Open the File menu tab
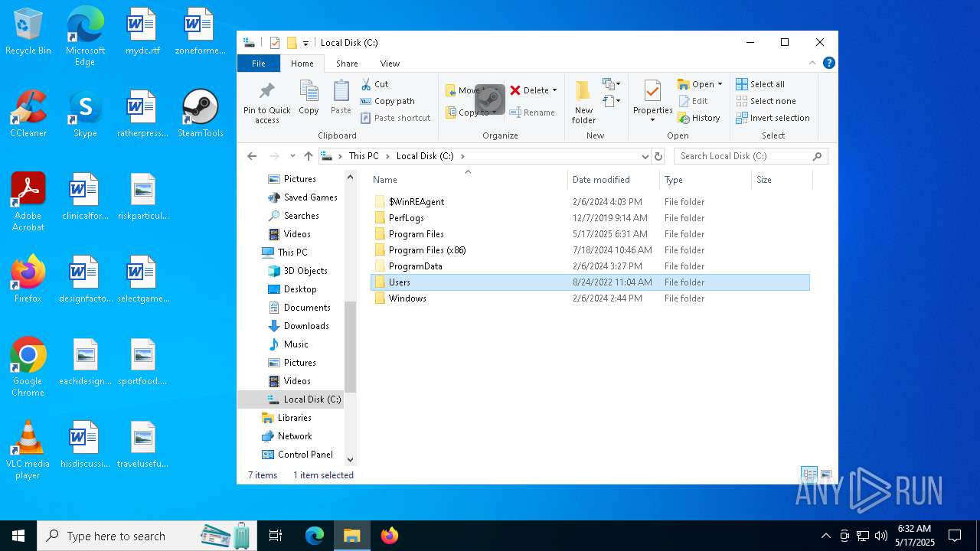This screenshot has height=551, width=980. tap(259, 64)
